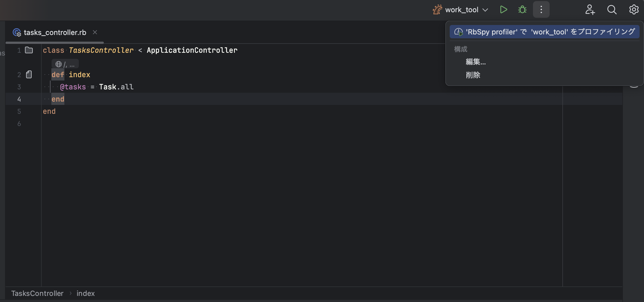Expand the work_tool run configuration dropdown
The height and width of the screenshot is (302, 644).
(485, 10)
